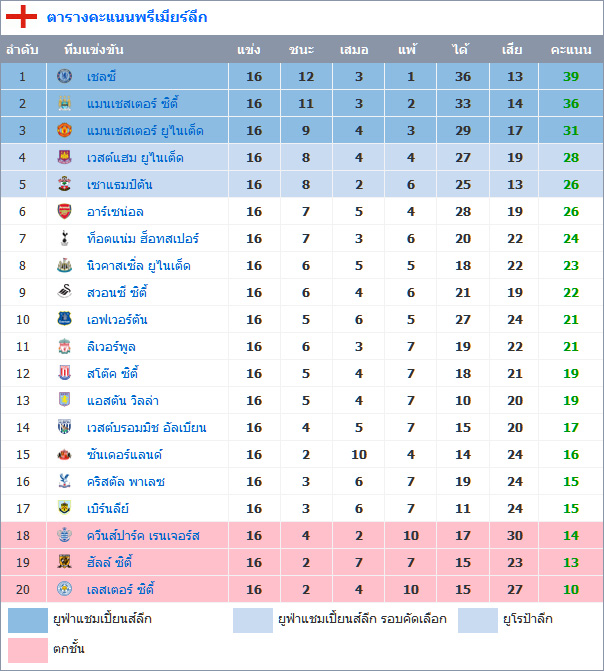
Task: Click the ตารางคะแนนพรีเมียร์ลีก title heading
Action: click(x=127, y=17)
